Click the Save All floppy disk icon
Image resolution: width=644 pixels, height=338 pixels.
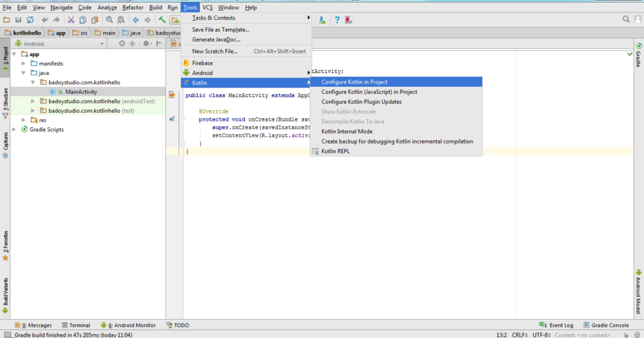pos(18,20)
